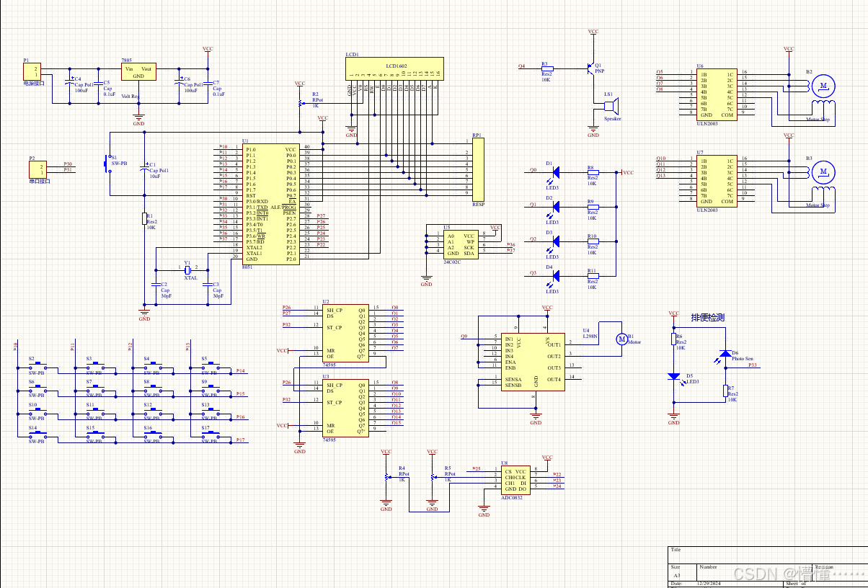868x588 pixels.
Task: Select the S14 keypad push-button
Action: coord(36,435)
